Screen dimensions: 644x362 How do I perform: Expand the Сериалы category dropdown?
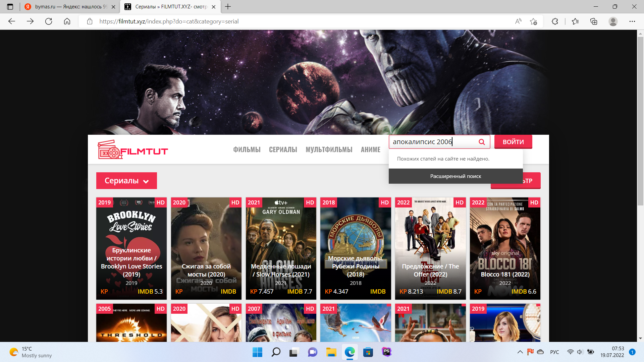(x=126, y=181)
